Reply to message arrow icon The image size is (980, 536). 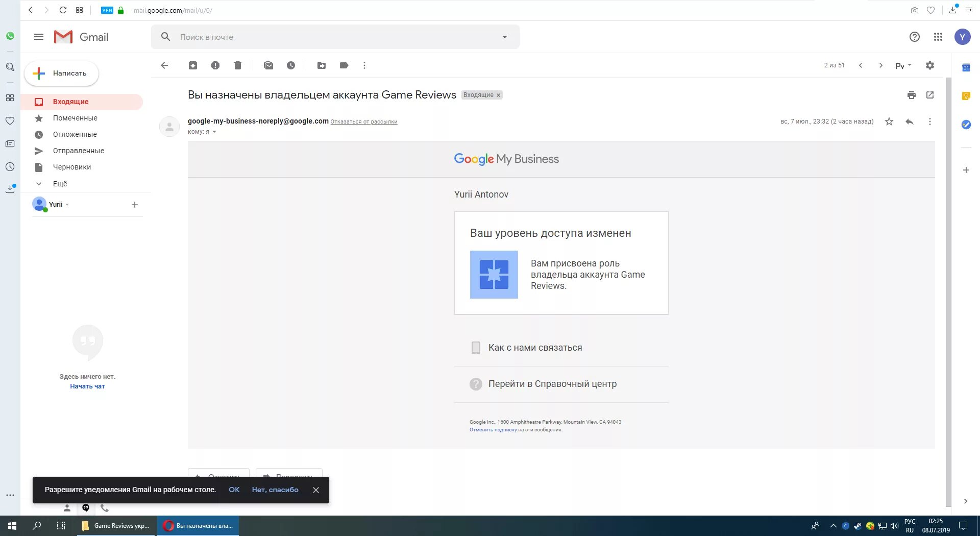(x=910, y=121)
